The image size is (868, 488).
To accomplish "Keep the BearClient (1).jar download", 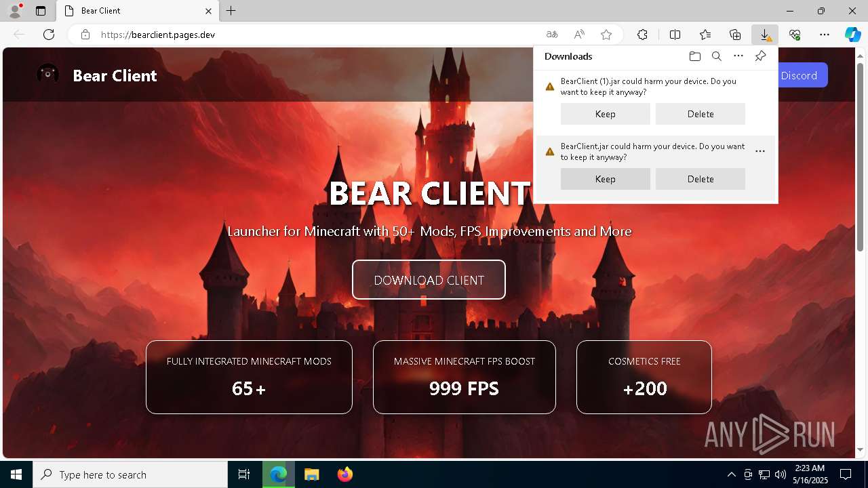I will tap(606, 114).
